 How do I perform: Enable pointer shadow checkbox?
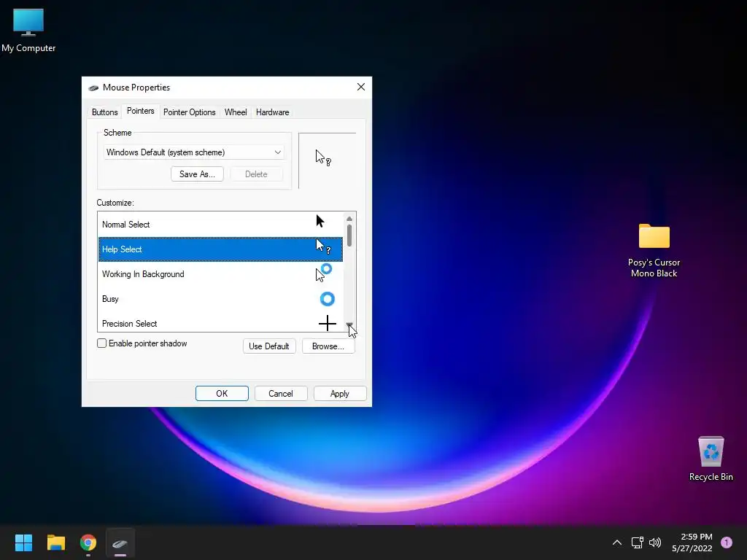pyautogui.click(x=101, y=343)
